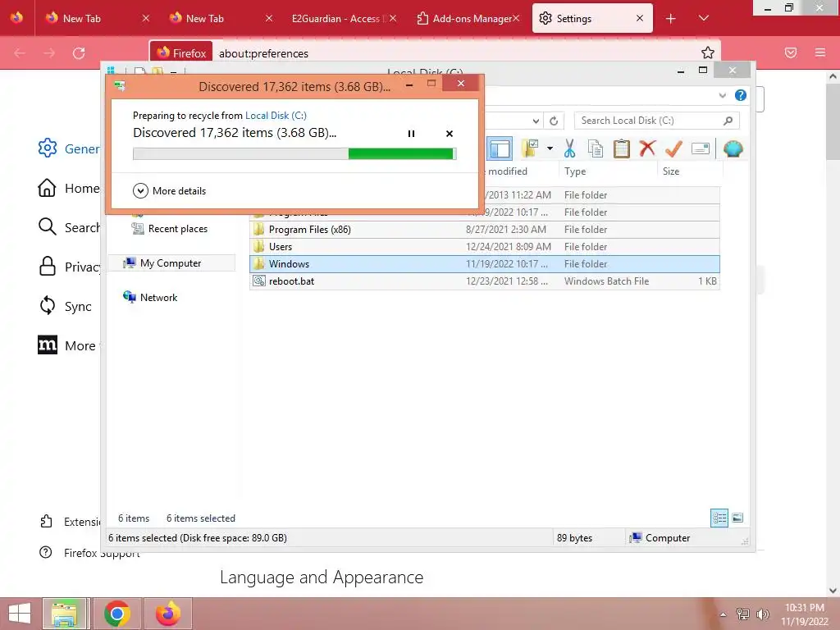Expand the Explorer ribbon chevron
Viewport: 840px width, 630px height.
(x=722, y=95)
